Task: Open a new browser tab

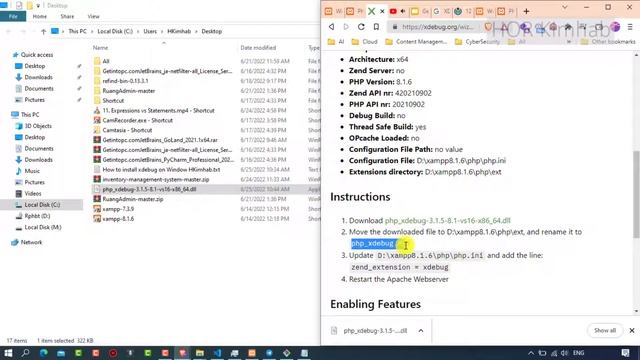Action: pos(526,11)
